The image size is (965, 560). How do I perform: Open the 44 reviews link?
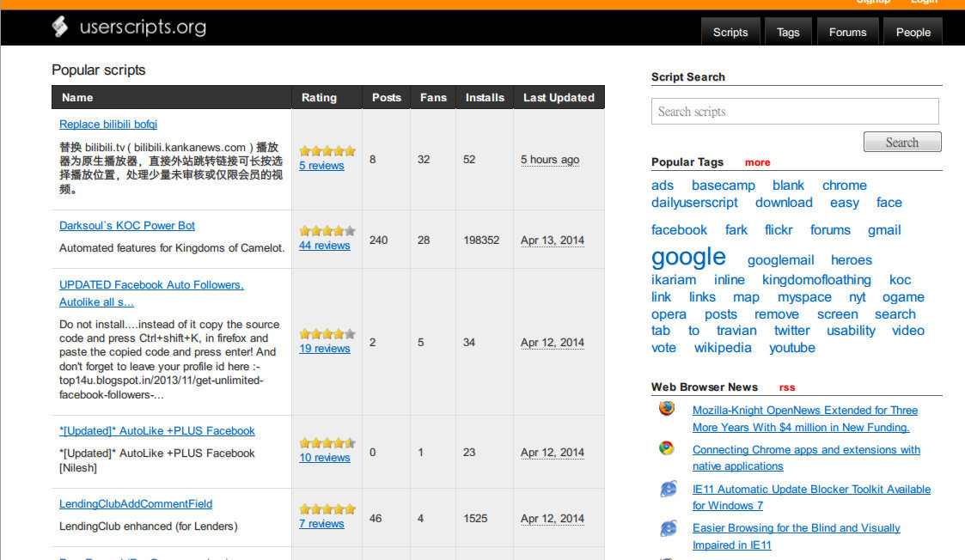[324, 246]
